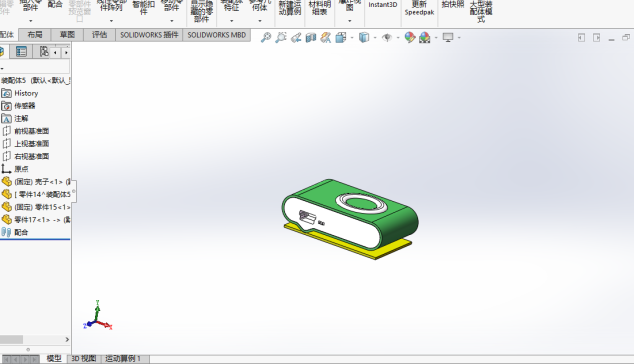This screenshot has height=364, width=634.
Task: Open the SOLIDWORKS MBD tab
Action: [x=217, y=35]
